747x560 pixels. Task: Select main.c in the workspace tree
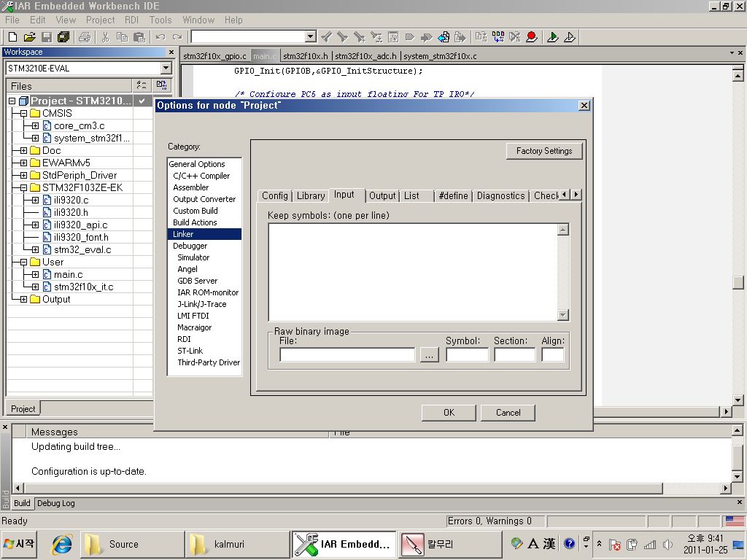(68, 275)
